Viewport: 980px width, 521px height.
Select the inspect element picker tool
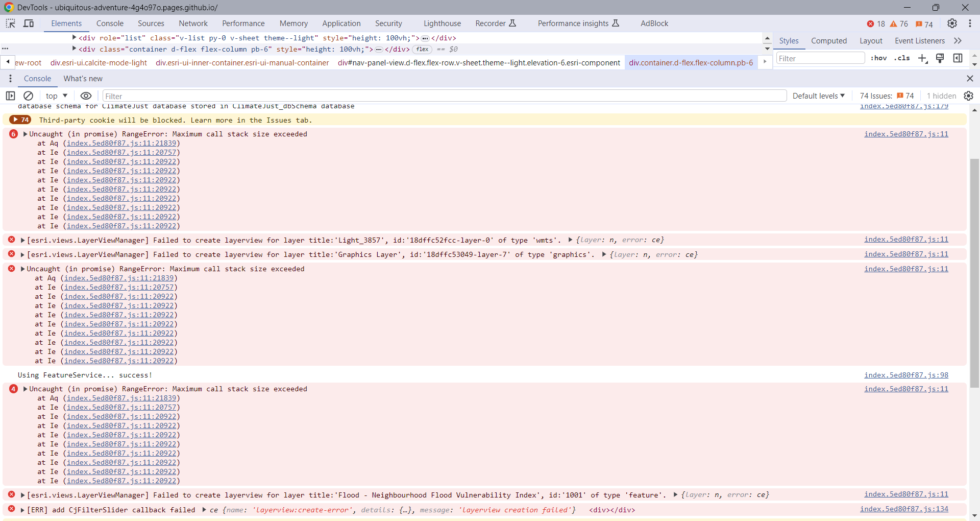pyautogui.click(x=10, y=23)
